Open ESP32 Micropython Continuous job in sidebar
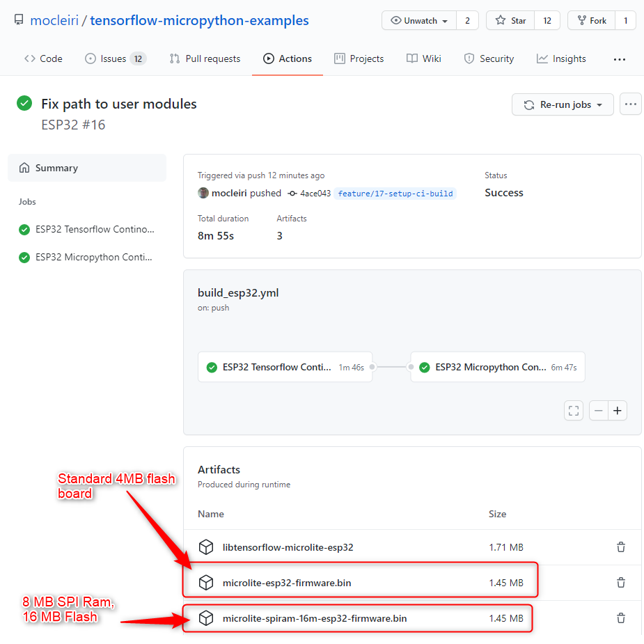644x644 pixels. 86,257
